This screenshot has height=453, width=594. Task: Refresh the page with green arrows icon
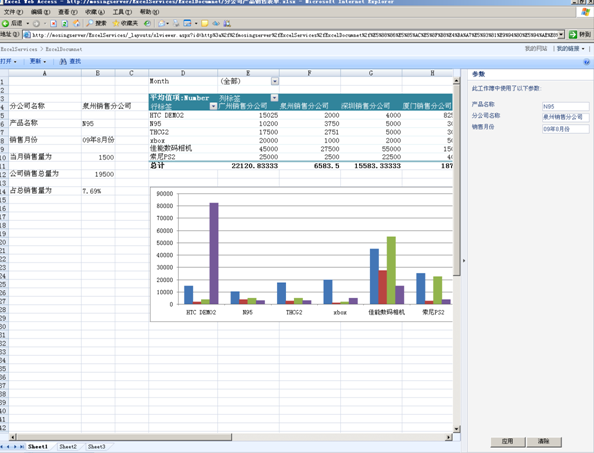click(65, 23)
